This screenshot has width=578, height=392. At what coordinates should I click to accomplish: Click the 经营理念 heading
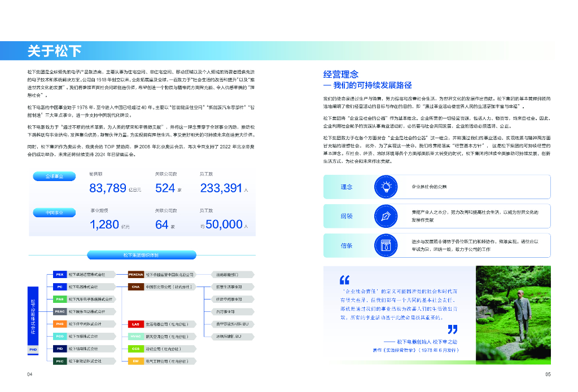[x=341, y=74]
